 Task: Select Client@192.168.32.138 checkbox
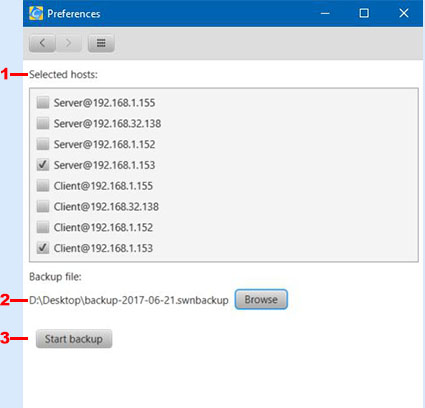[x=43, y=206]
